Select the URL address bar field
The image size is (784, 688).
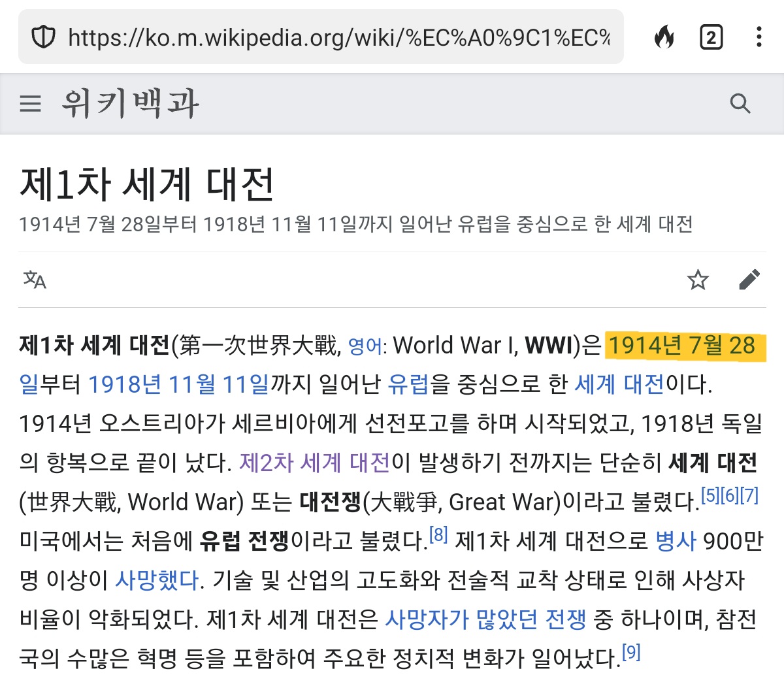point(321,37)
